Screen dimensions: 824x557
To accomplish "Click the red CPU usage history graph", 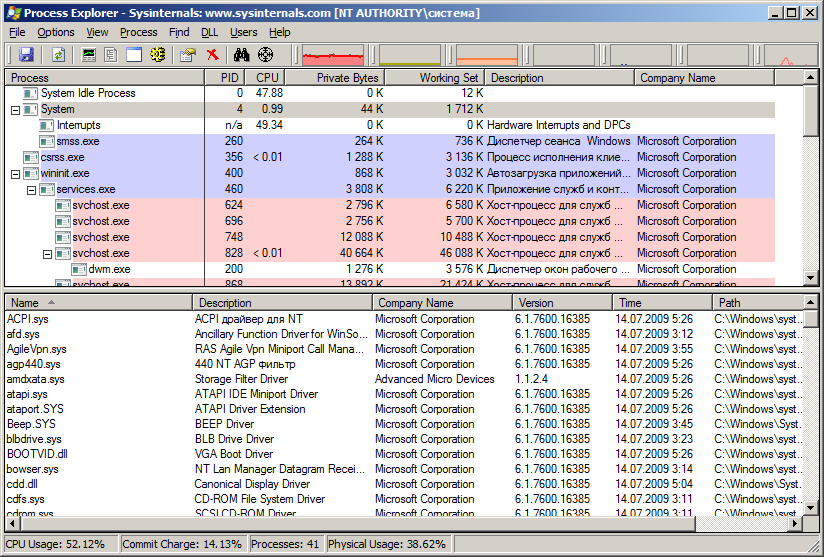I will (333, 55).
